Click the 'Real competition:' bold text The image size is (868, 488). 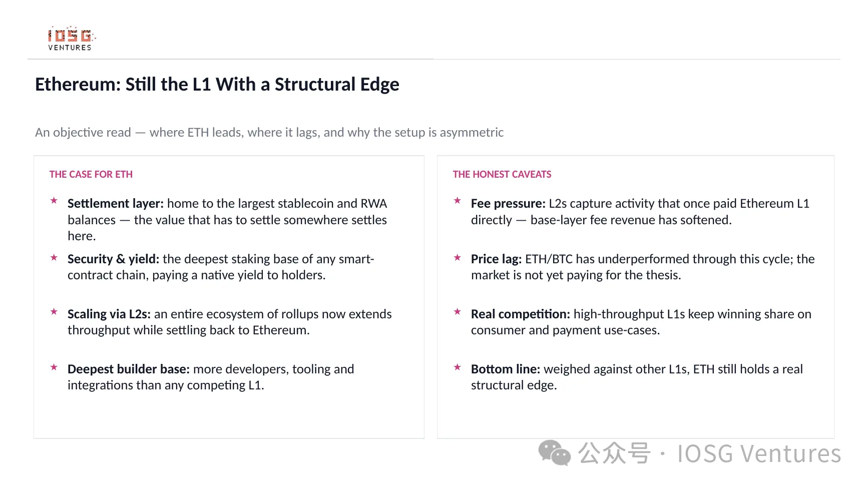521,314
